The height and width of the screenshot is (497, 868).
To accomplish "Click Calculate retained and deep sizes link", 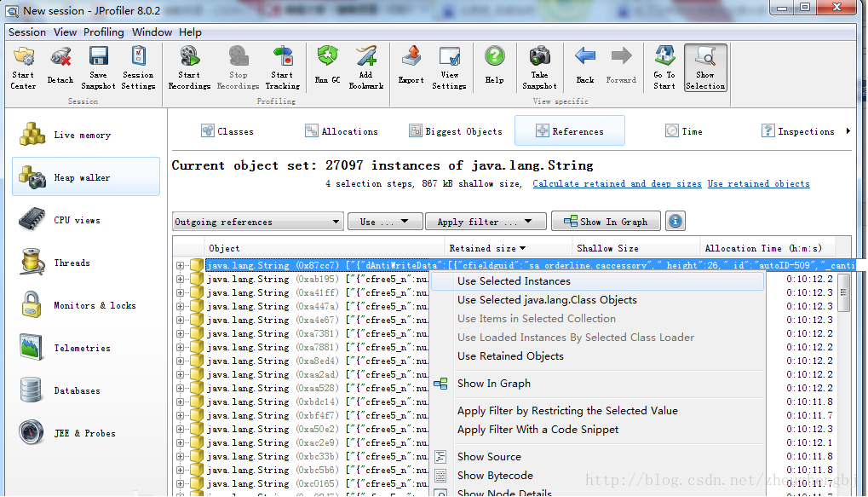I will [x=617, y=183].
